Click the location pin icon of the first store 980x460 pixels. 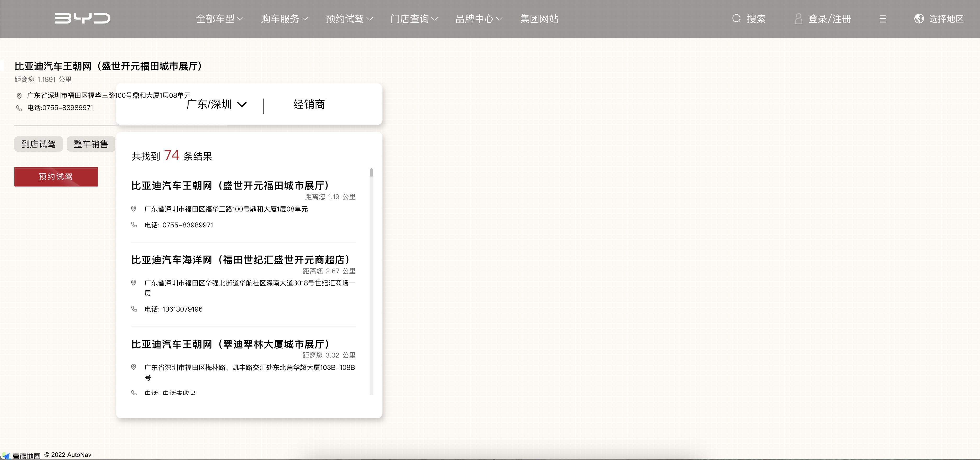pyautogui.click(x=134, y=209)
